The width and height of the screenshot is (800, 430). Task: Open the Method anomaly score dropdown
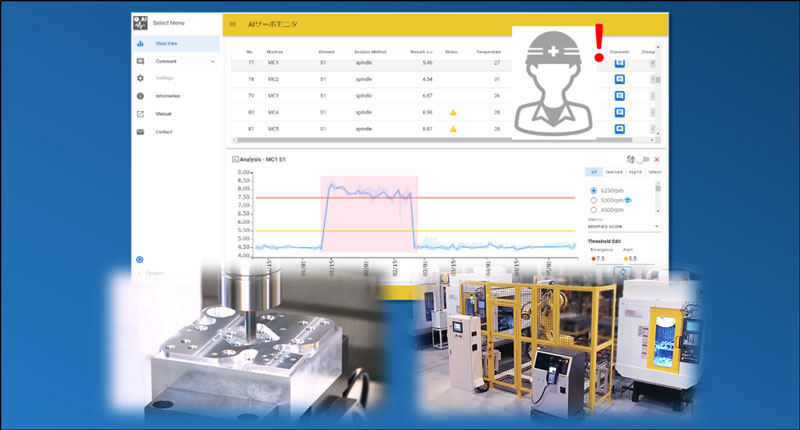tap(623, 226)
